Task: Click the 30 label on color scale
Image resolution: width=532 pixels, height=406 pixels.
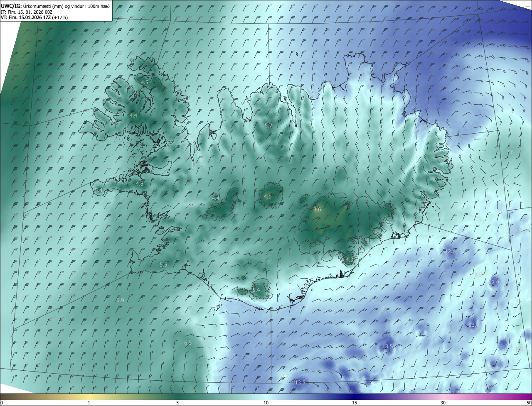Action: [x=443, y=403]
